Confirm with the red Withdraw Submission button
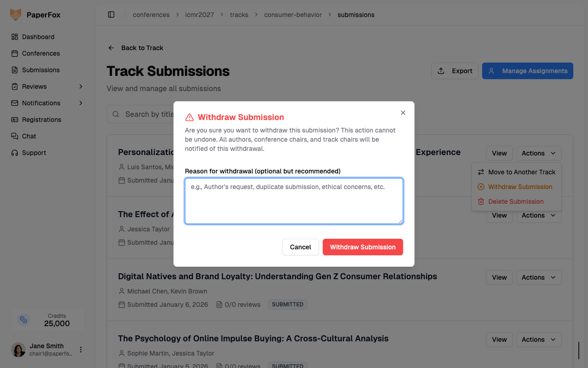This screenshot has height=368, width=588. (362, 247)
